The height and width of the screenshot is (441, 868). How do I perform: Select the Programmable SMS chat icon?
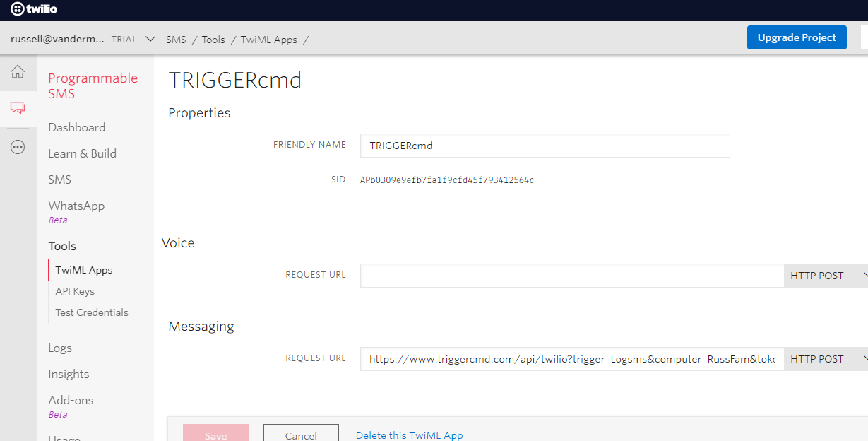[x=18, y=108]
